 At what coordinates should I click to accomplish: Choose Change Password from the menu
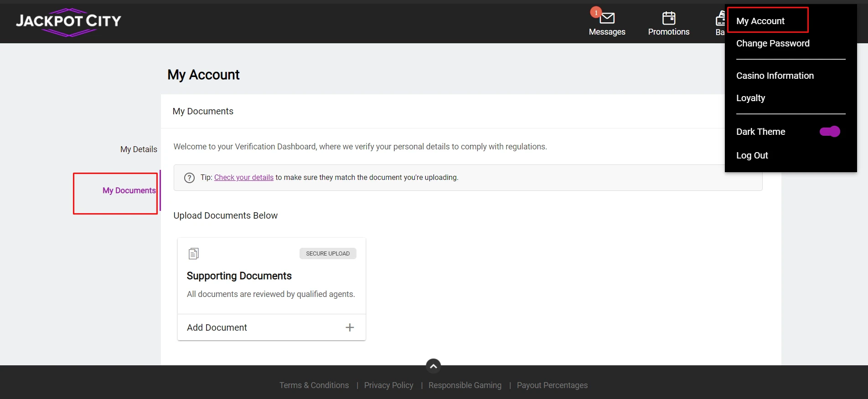point(773,43)
